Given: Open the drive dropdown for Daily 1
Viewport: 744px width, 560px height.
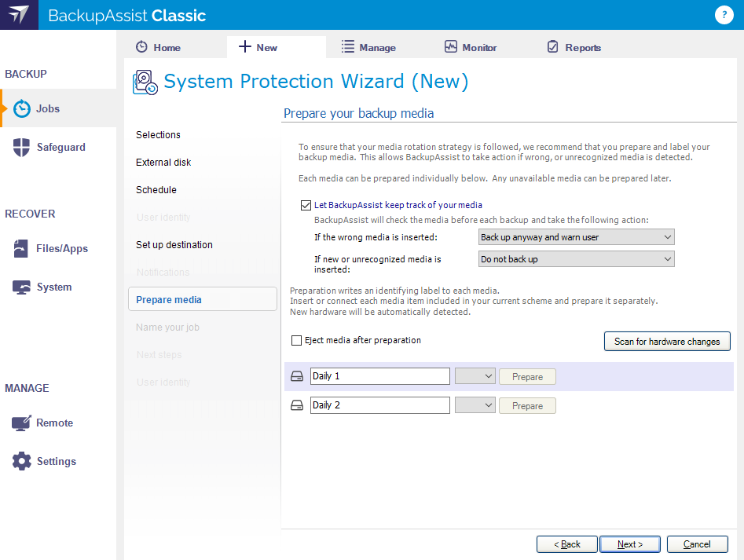Looking at the screenshot, I should [x=475, y=376].
